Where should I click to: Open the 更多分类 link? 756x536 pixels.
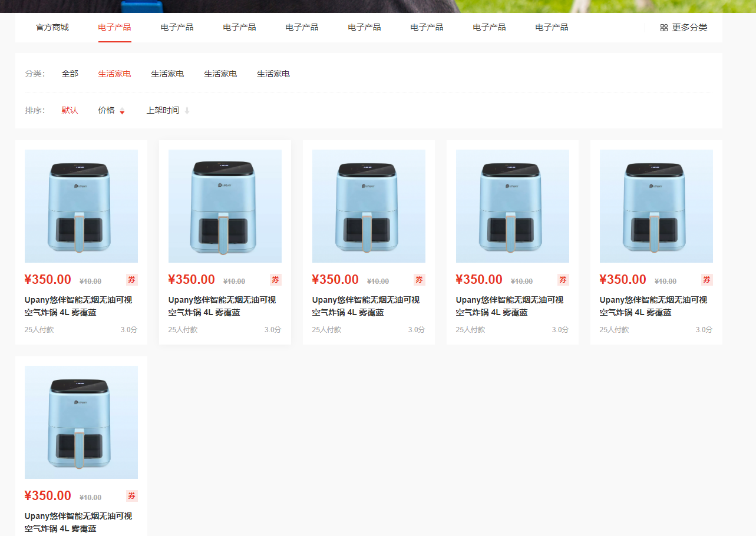pyautogui.click(x=689, y=28)
